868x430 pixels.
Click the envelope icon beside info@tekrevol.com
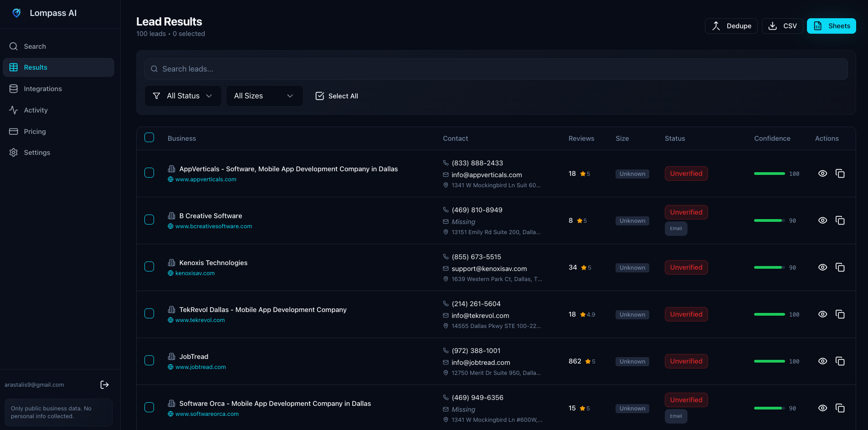(446, 315)
